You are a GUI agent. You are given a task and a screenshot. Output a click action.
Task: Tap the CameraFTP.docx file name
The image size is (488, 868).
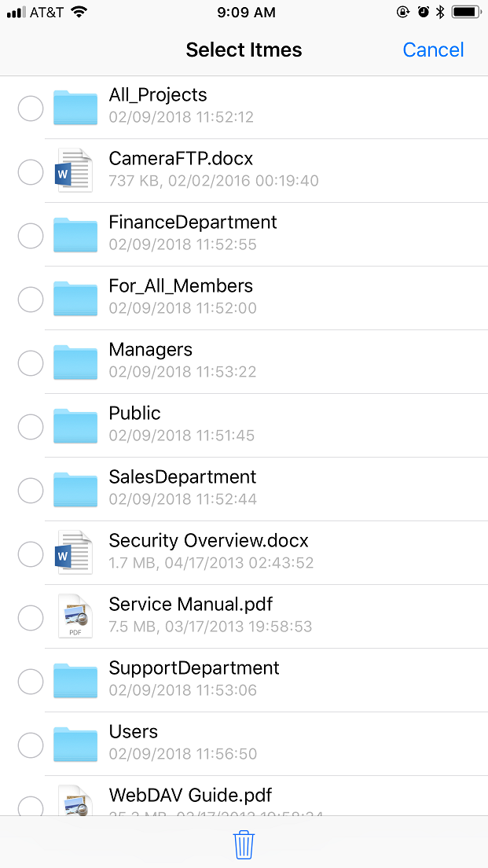coord(181,158)
